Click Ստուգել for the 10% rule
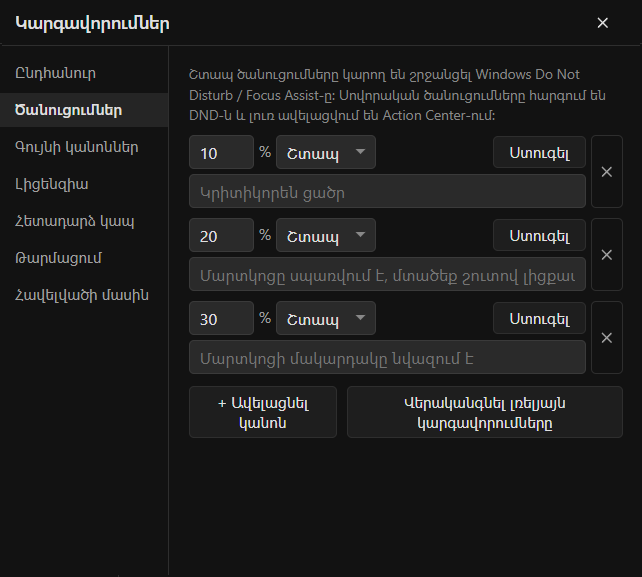Screen dimensions: 642x577 tap(539, 152)
